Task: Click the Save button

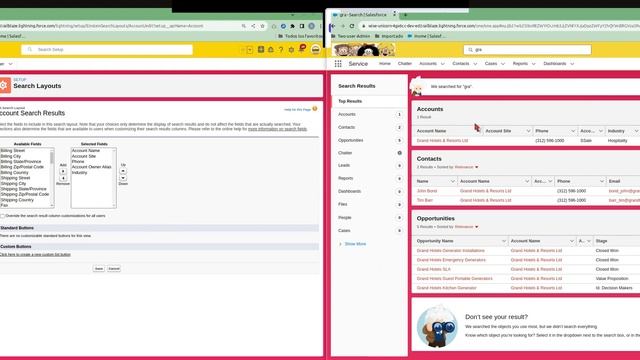Action: (x=99, y=269)
